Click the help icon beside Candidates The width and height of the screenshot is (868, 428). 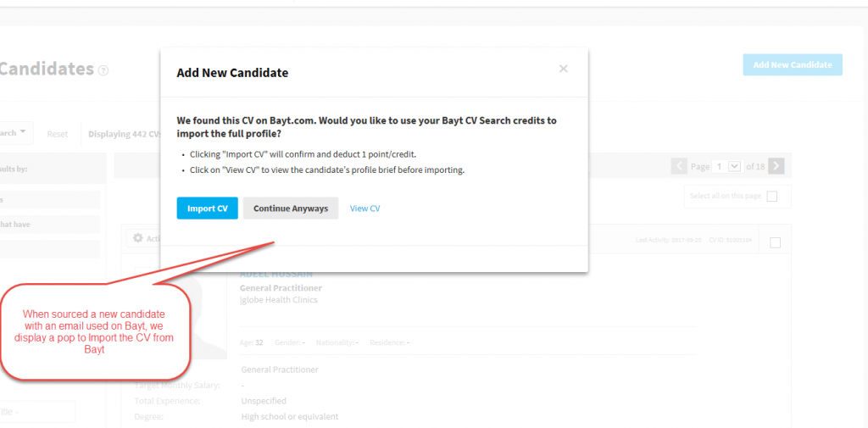[103, 70]
